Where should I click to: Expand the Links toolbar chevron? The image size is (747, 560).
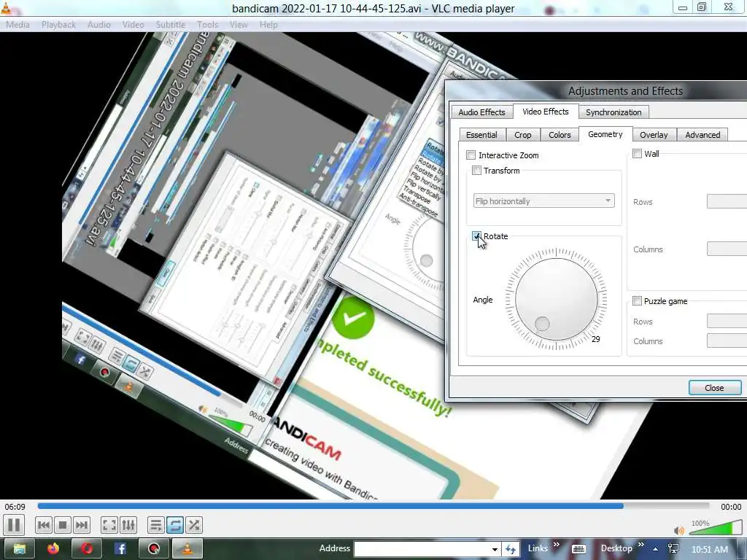tap(556, 545)
